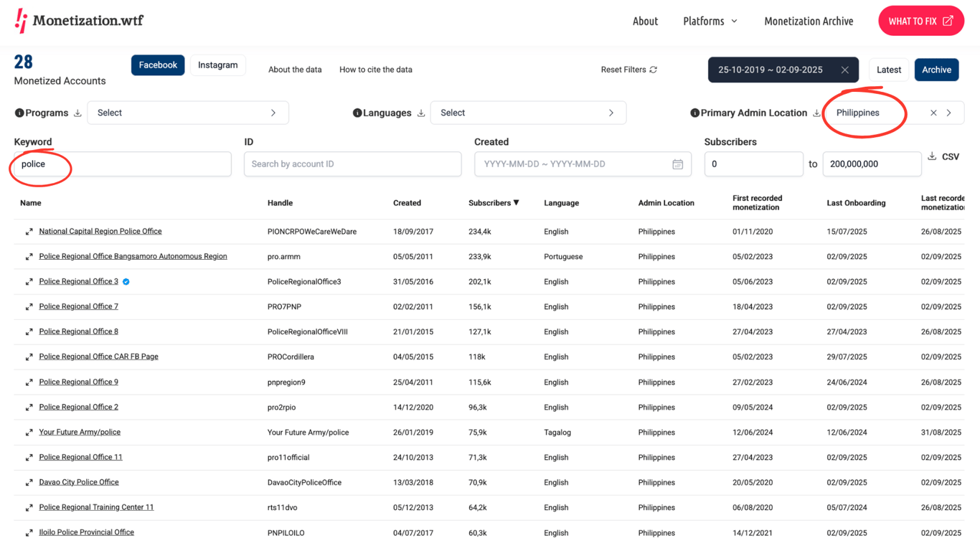Expand the Police Regional Office 11 row
980x551 pixels.
click(x=29, y=458)
